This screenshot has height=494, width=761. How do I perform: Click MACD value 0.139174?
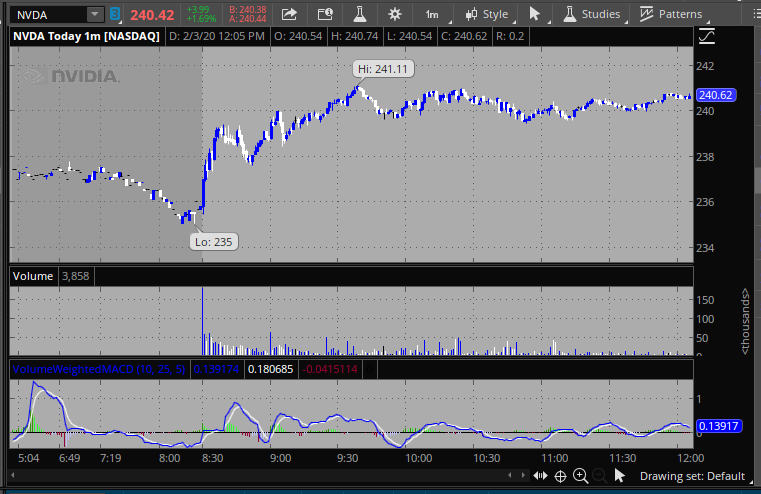tap(216, 369)
